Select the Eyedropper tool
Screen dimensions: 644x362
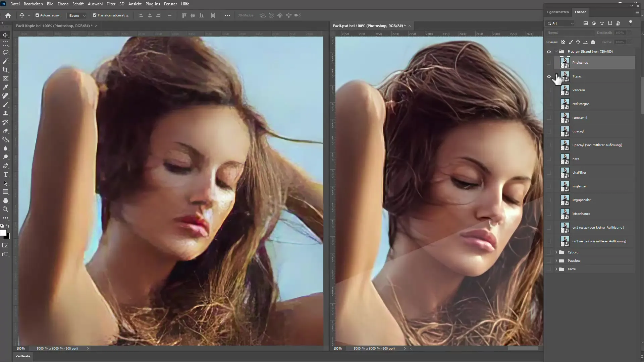click(6, 87)
